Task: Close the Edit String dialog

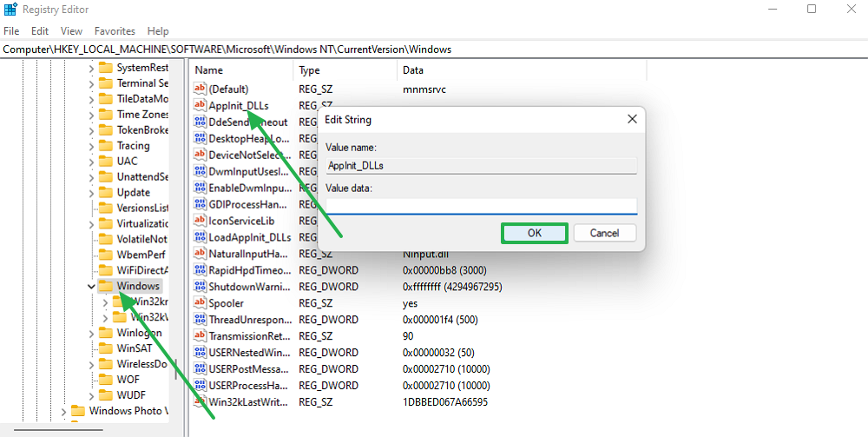Action: [x=632, y=119]
